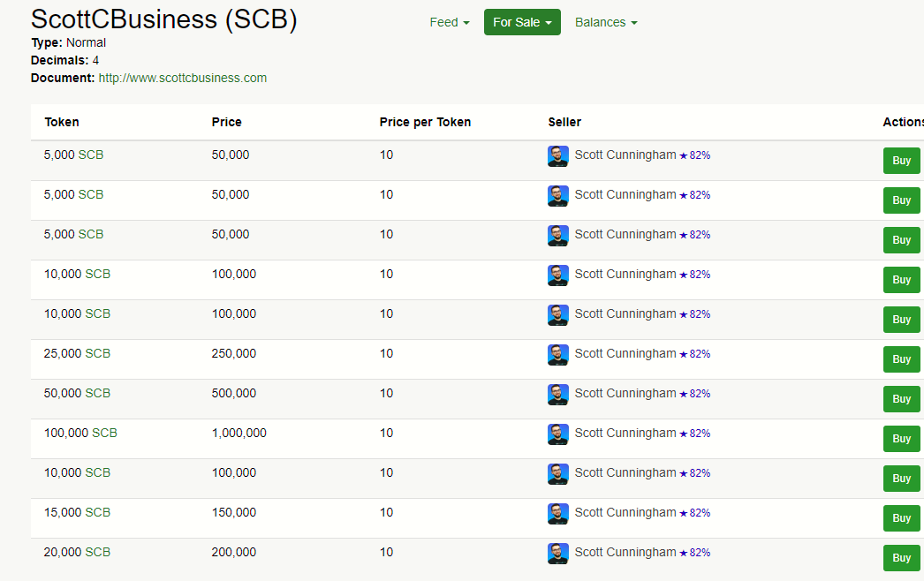Click the Price per Token column header
Viewport: 924px width, 581px height.
(425, 122)
